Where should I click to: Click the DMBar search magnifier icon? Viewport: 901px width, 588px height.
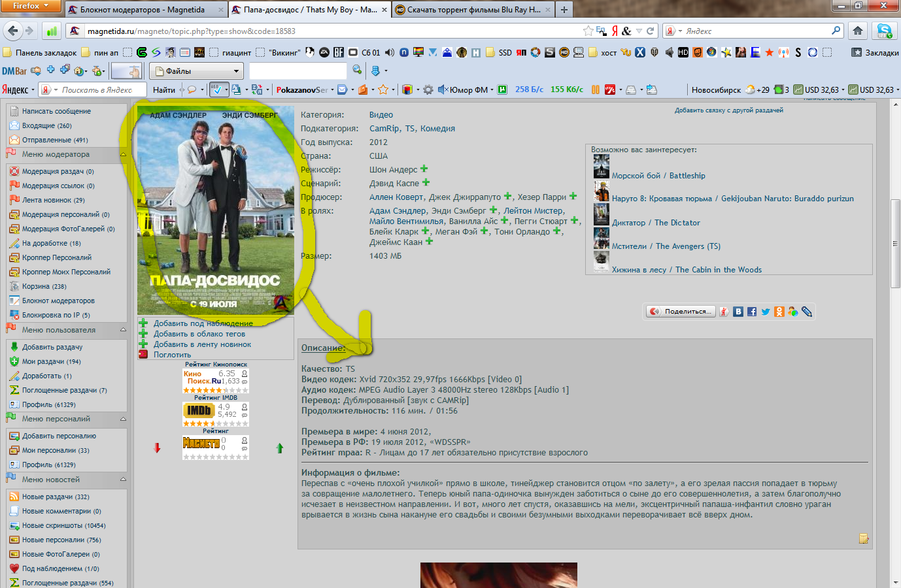pos(357,70)
